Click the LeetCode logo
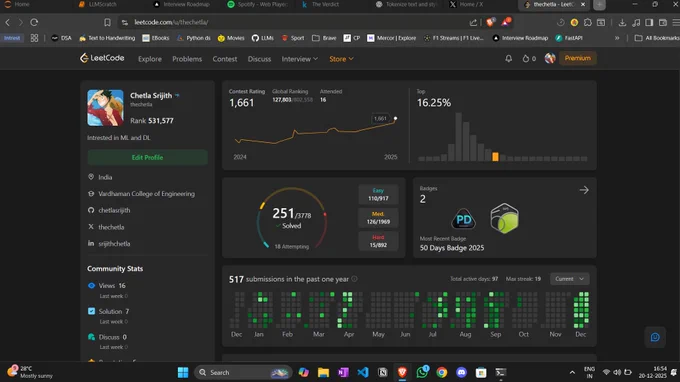Viewport: 680px width, 382px height. coord(102,58)
